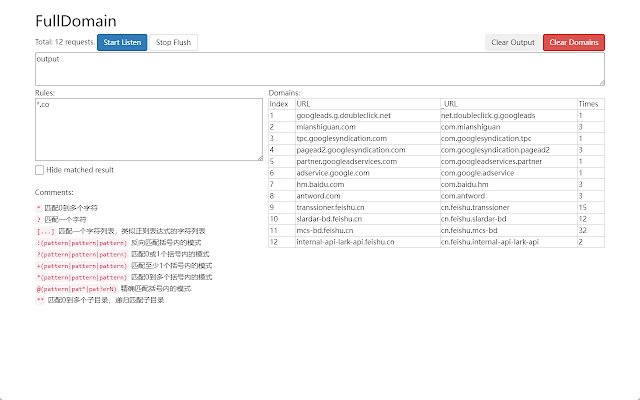Select the com.baidu.hm cell
The height and width of the screenshot is (400, 640).
tap(509, 184)
